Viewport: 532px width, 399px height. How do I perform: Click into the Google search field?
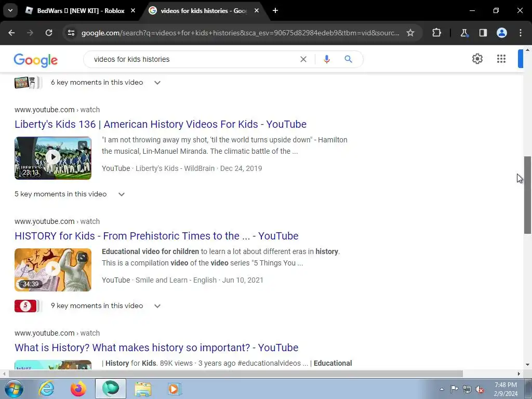pyautogui.click(x=193, y=59)
